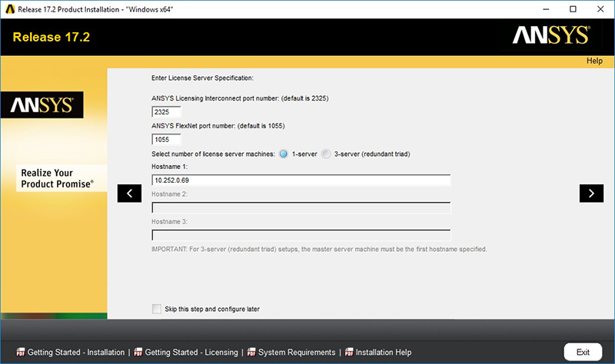
Task: Open the Help menu
Action: (x=594, y=61)
